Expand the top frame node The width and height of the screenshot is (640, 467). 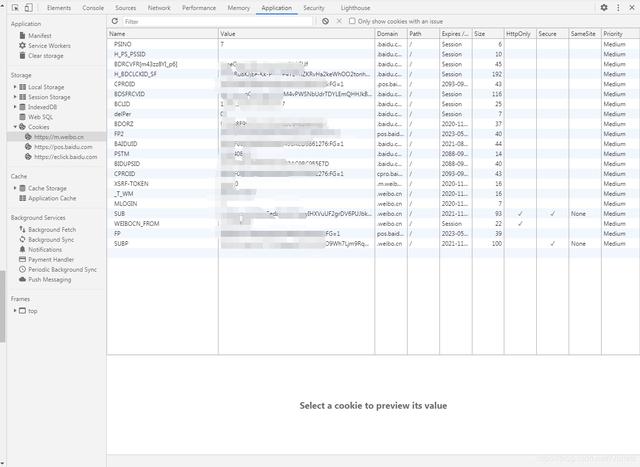point(15,311)
